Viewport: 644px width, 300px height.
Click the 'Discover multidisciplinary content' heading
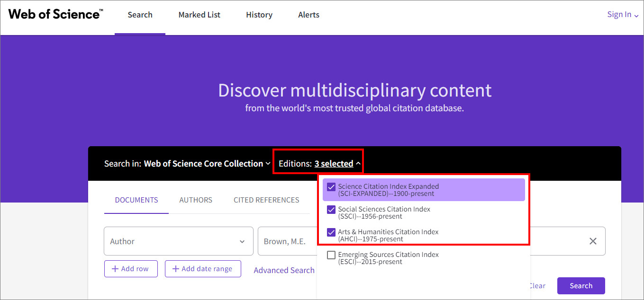tap(354, 90)
